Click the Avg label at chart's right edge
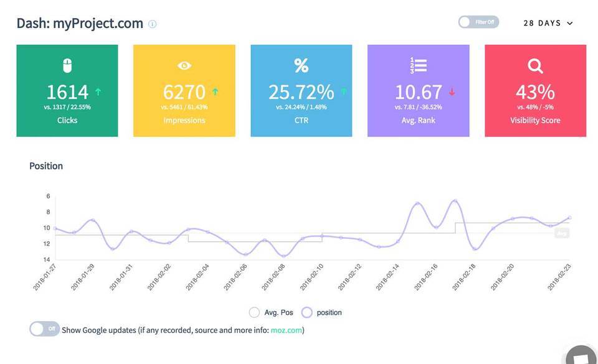 (x=562, y=233)
